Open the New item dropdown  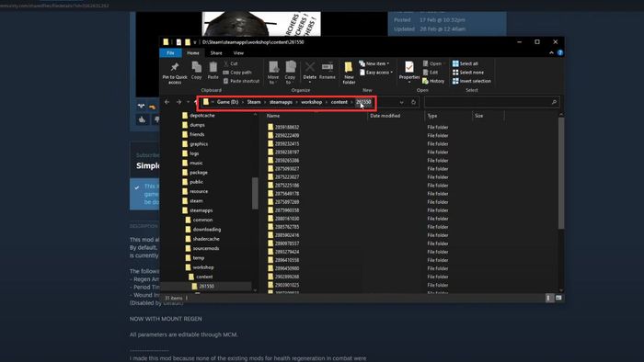pos(374,63)
